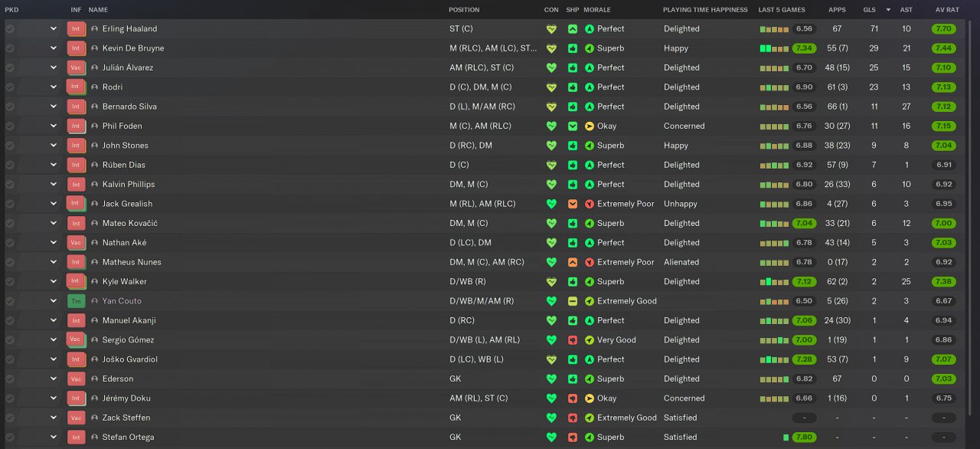Open the row dropdown arrow for Kalvin Phillips

click(54, 185)
